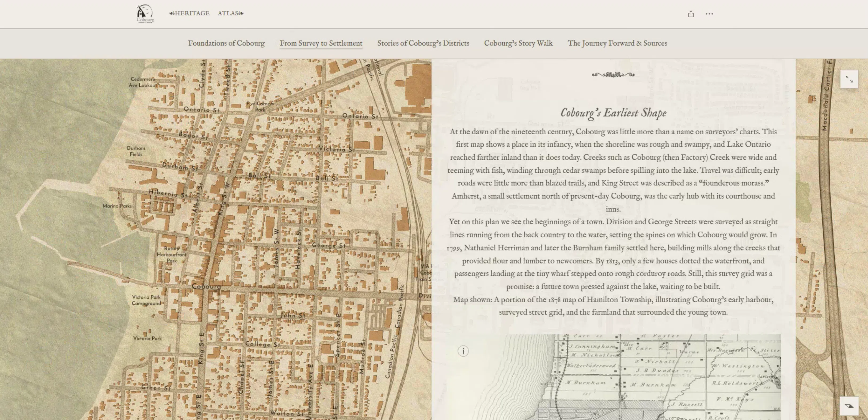Open Stories of Cobourg's Districts
This screenshot has height=420, width=868.
(x=423, y=43)
